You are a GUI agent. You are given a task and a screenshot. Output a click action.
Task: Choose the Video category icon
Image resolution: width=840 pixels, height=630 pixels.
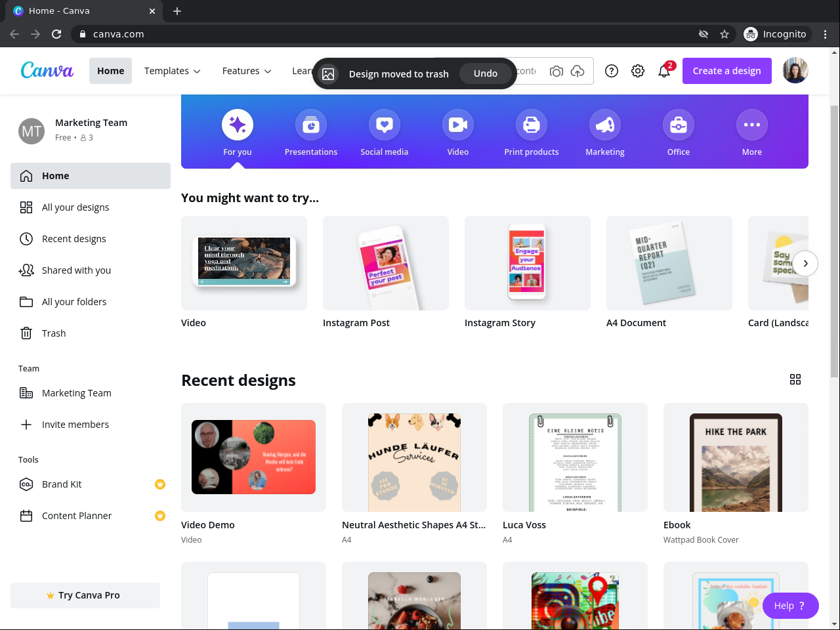(x=458, y=125)
